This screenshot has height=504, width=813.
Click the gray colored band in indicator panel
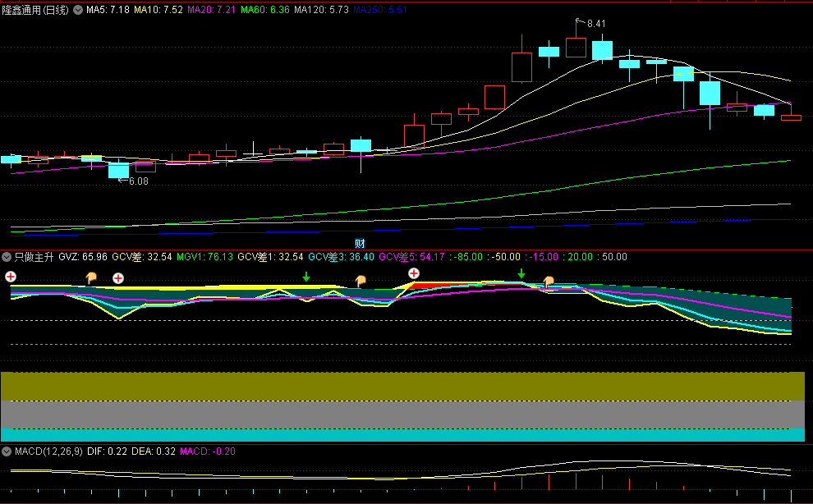(403, 415)
